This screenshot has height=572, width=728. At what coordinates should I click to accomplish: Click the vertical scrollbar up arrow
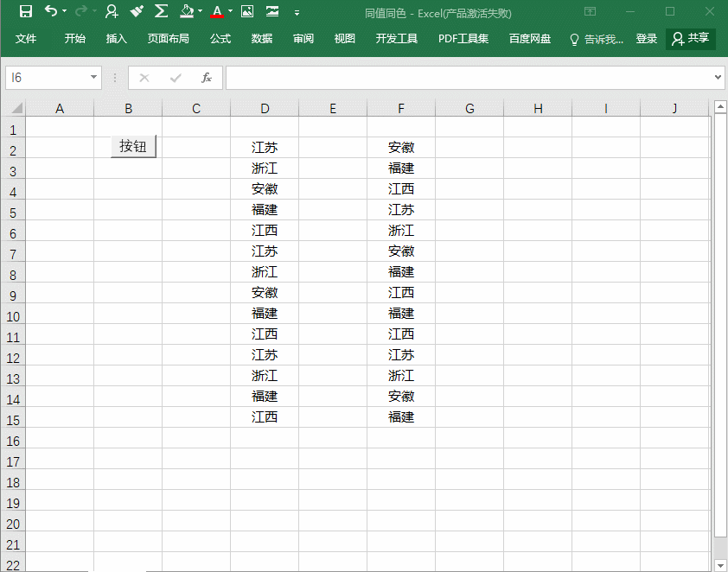(720, 107)
